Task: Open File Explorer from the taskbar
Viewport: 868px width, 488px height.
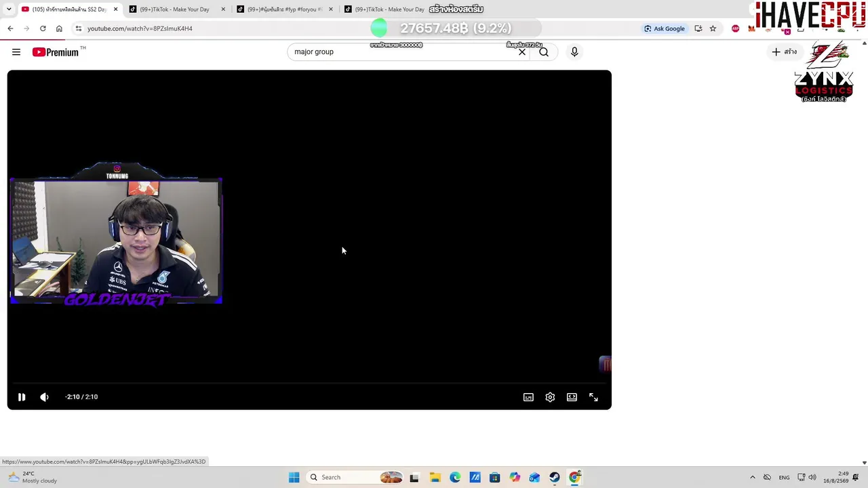Action: click(x=435, y=477)
